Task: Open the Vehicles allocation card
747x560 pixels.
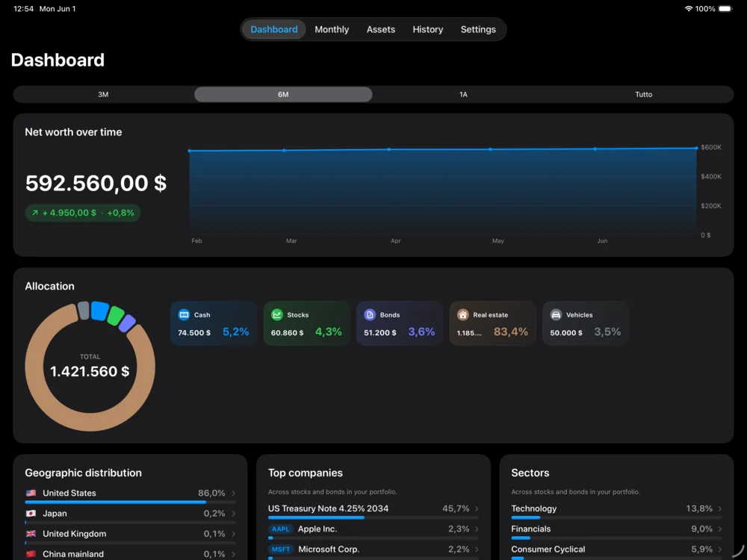Action: (x=586, y=323)
